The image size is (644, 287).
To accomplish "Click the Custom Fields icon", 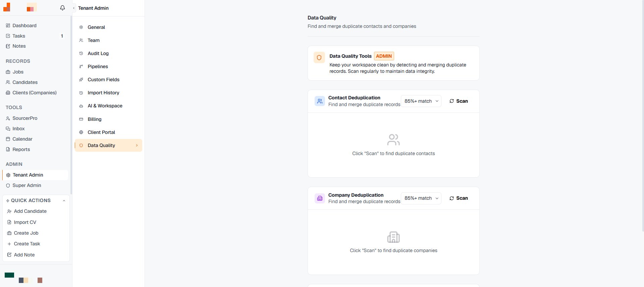I will point(81,80).
